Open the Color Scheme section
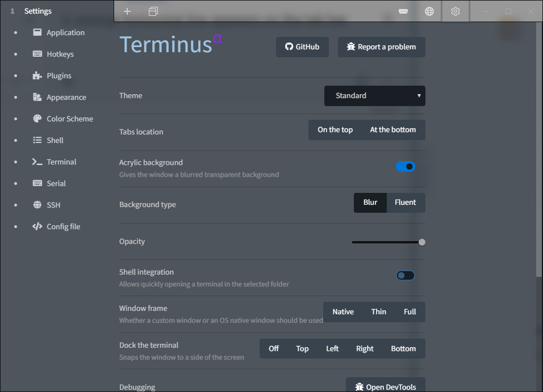The height and width of the screenshot is (392, 543). pyautogui.click(x=63, y=119)
